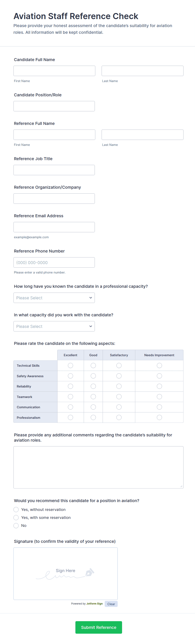Open the how-long-known candidate dropdown
The image size is (195, 644).
pyautogui.click(x=54, y=298)
